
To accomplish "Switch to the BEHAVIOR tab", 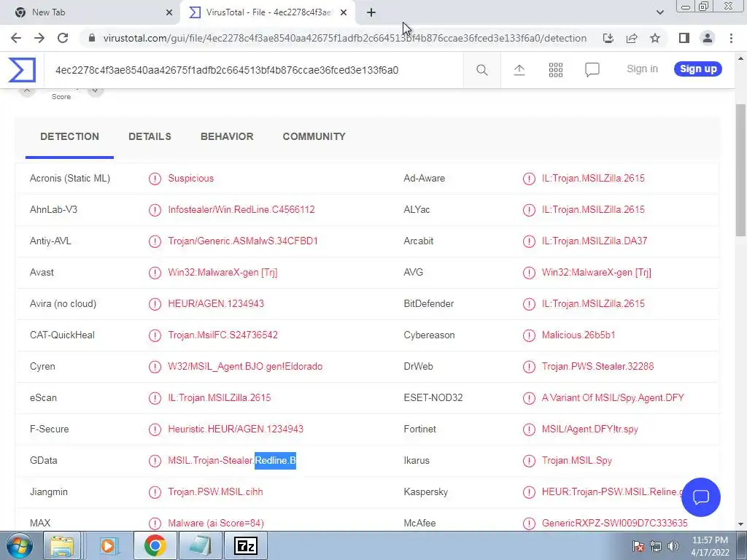I will pyautogui.click(x=227, y=136).
